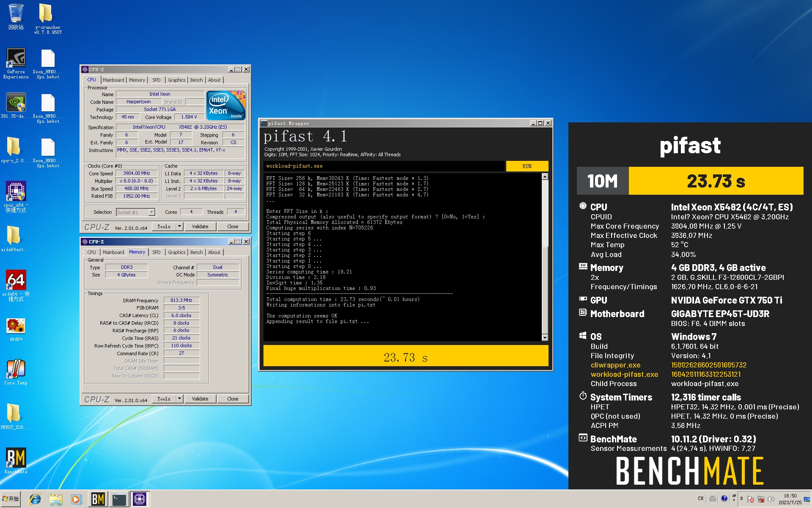
Task: Click the Code Name field Harpertown
Action: (138, 102)
